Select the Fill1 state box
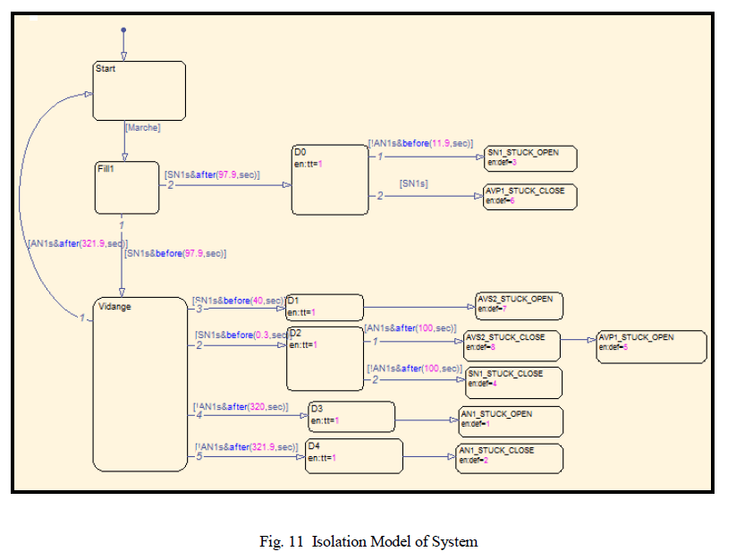 click(126, 188)
